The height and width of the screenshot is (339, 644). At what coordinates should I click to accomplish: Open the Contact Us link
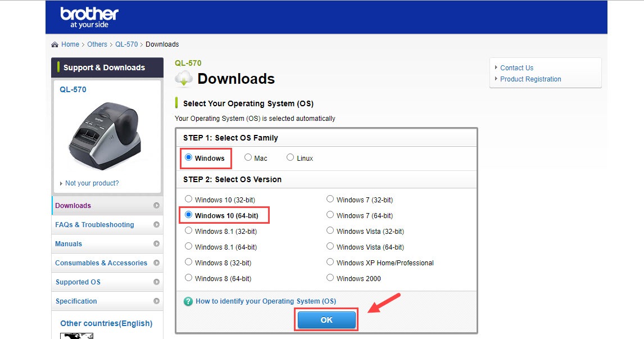(516, 68)
